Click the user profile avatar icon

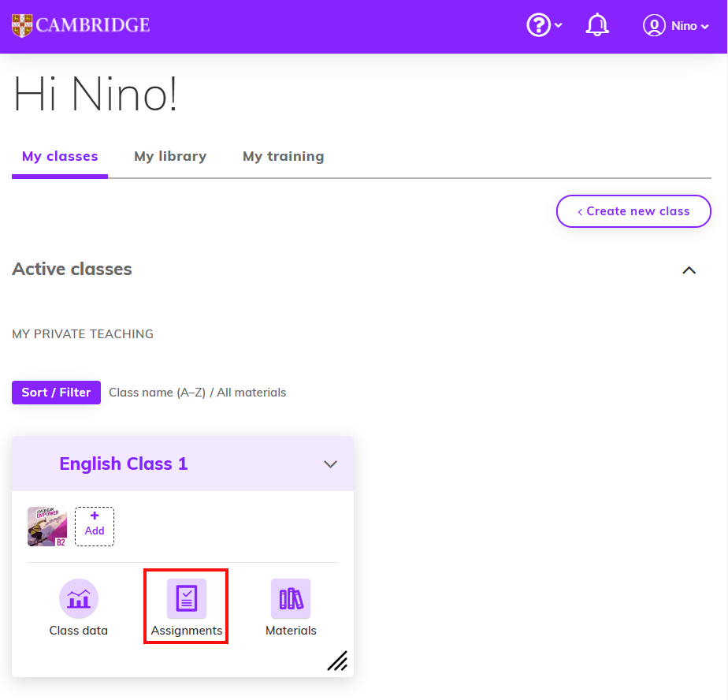(654, 25)
